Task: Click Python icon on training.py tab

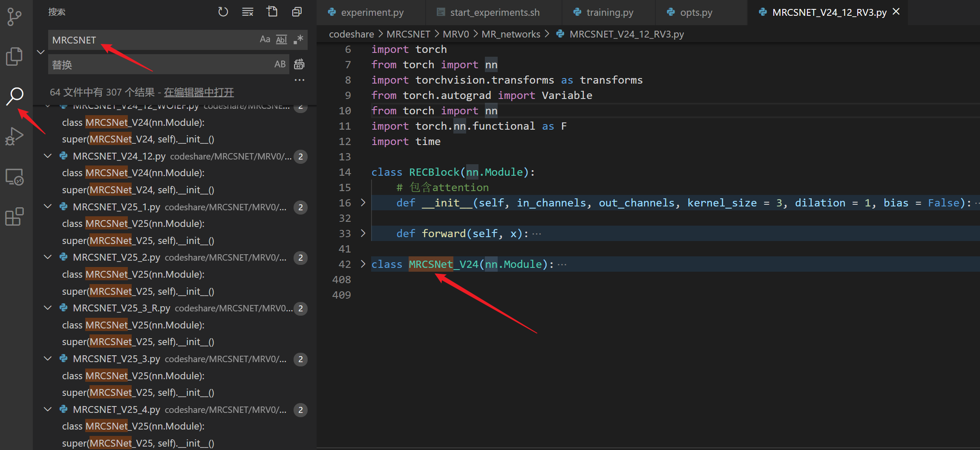Action: [577, 12]
